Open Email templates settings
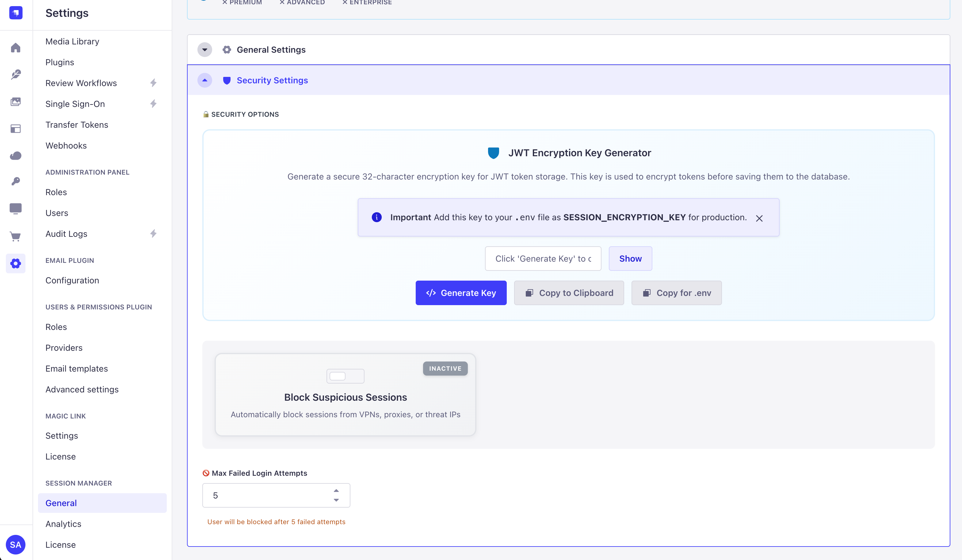The image size is (962, 560). pos(76,369)
